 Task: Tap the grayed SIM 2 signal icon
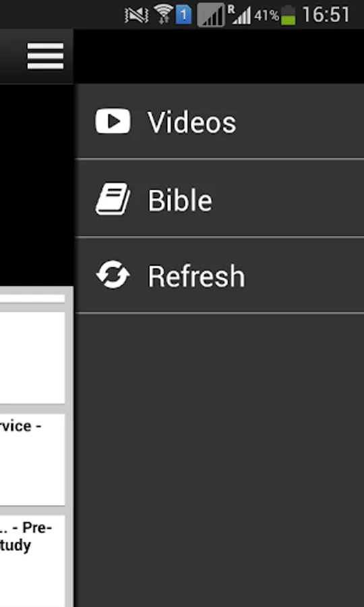click(x=211, y=15)
